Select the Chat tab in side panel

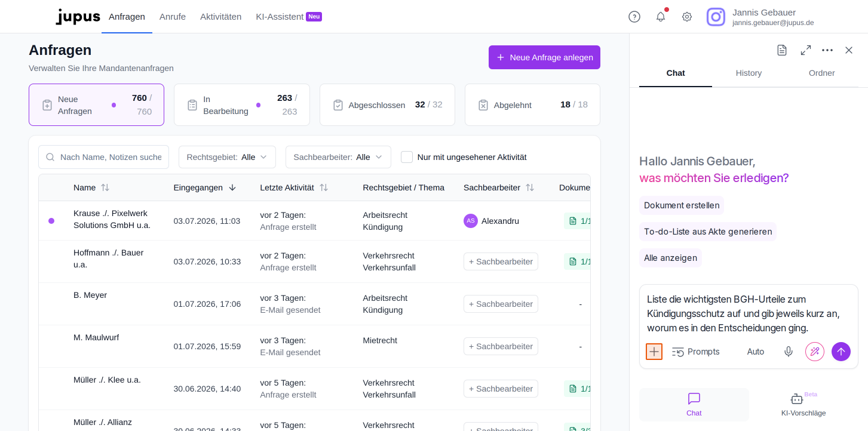[676, 73]
